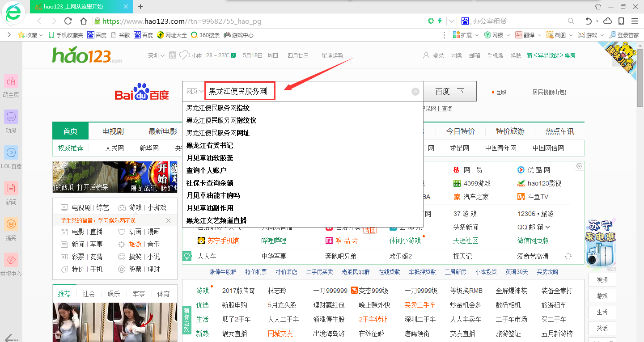Screen dimensions: 644x342
Task: Open 360搜索 bookmark
Action: [x=205, y=35]
